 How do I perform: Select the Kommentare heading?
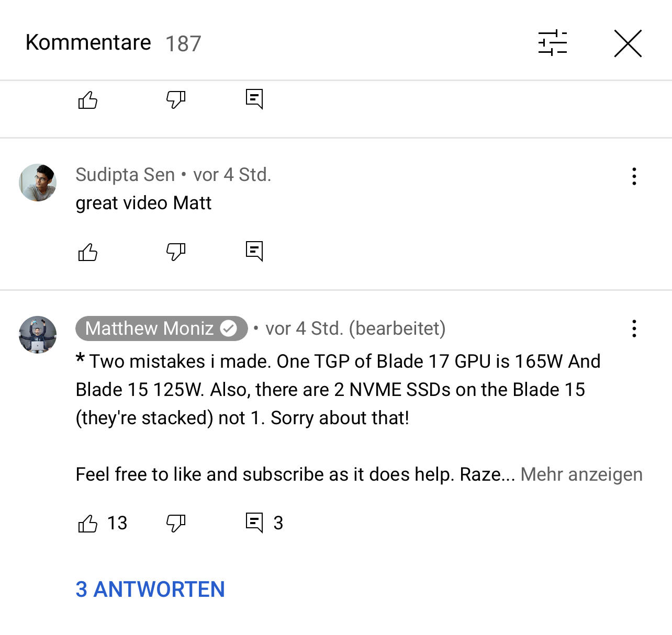pos(88,42)
